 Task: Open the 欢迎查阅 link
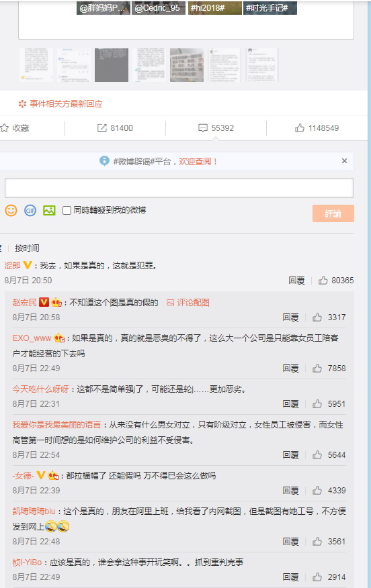coord(198,161)
